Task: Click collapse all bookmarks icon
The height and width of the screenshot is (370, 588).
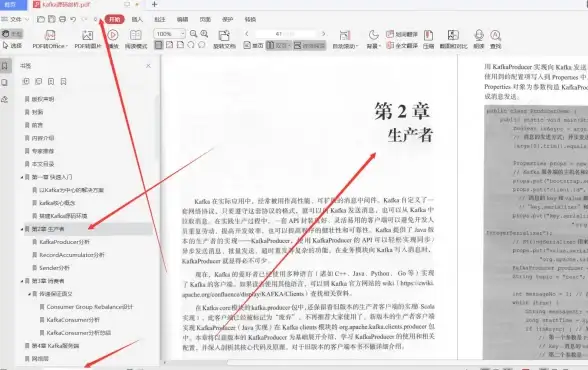Action: pyautogui.click(x=38, y=81)
